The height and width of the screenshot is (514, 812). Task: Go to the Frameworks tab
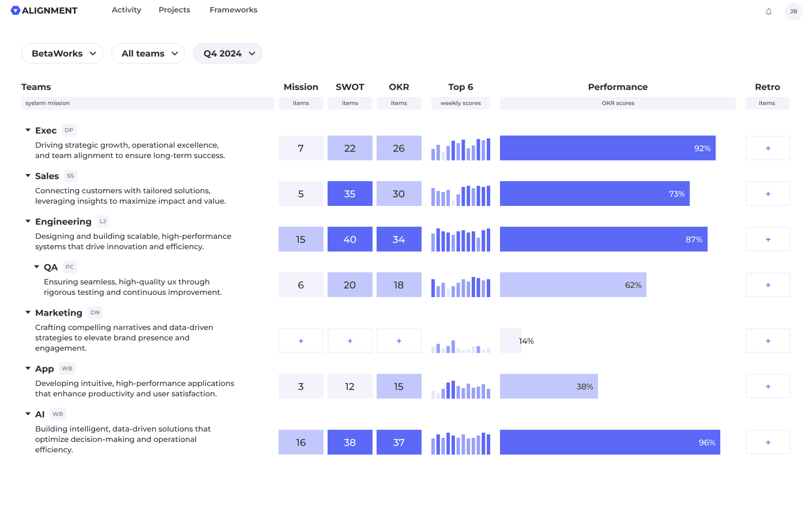(234, 10)
